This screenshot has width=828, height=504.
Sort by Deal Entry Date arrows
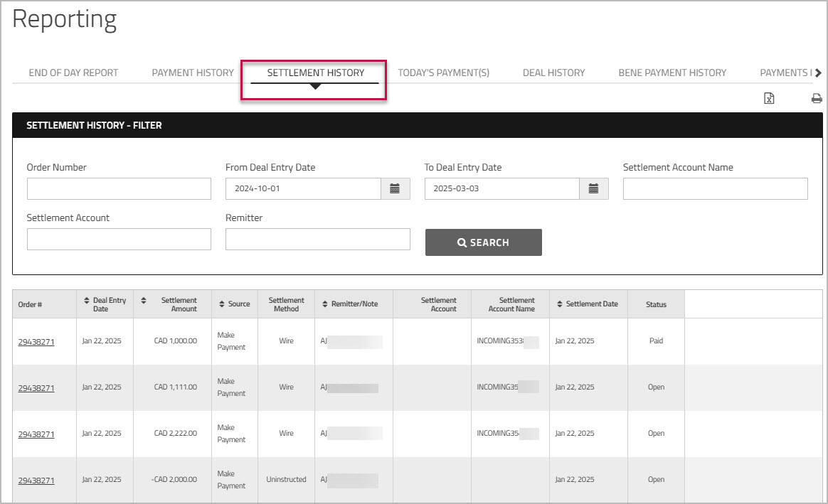[87, 300]
